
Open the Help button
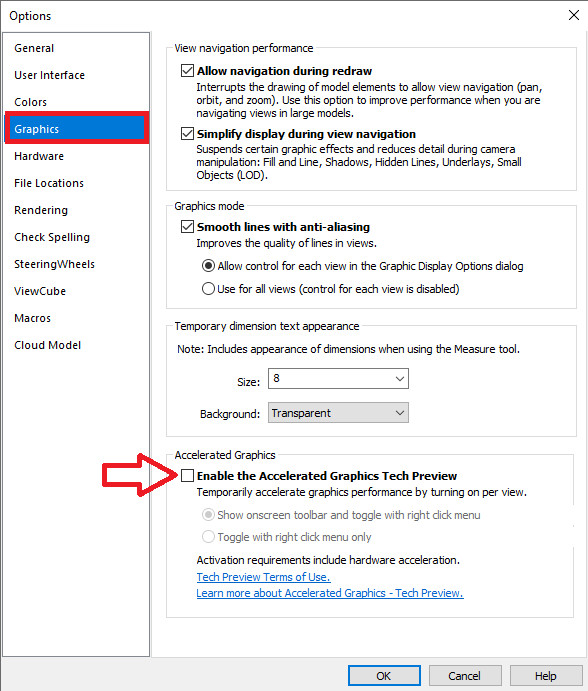[546, 676]
